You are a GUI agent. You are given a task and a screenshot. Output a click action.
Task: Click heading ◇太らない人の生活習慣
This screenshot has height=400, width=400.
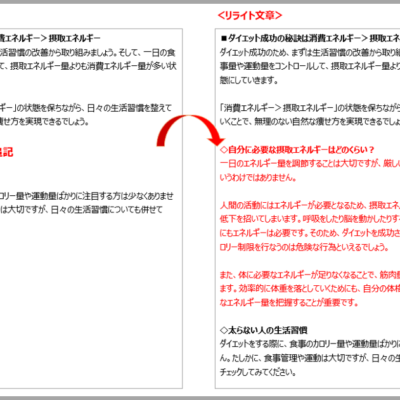[x=264, y=330]
